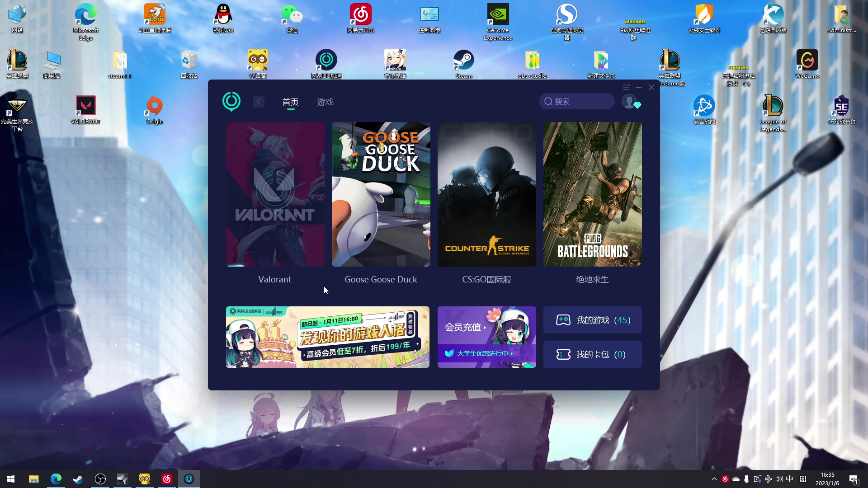
Task: Select the Goose Goose Duck game cover
Action: (x=381, y=194)
